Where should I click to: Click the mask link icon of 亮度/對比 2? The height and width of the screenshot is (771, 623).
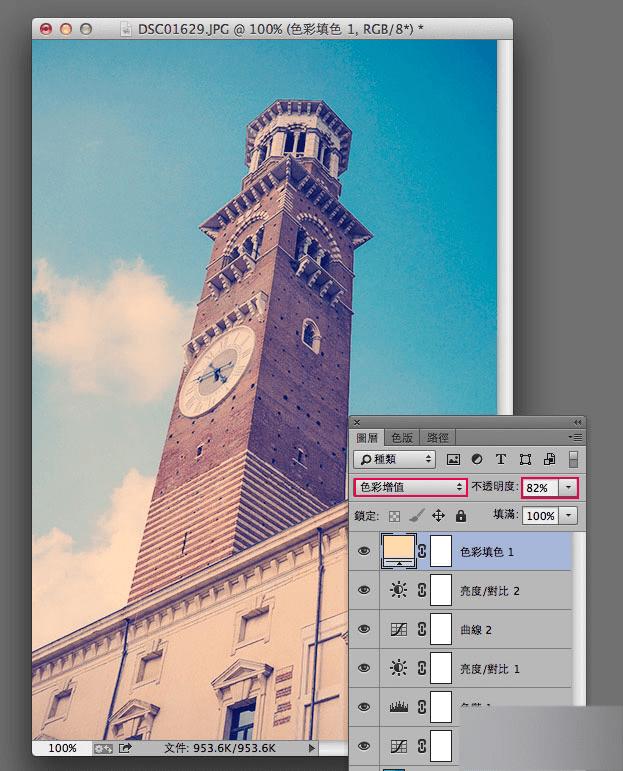422,590
